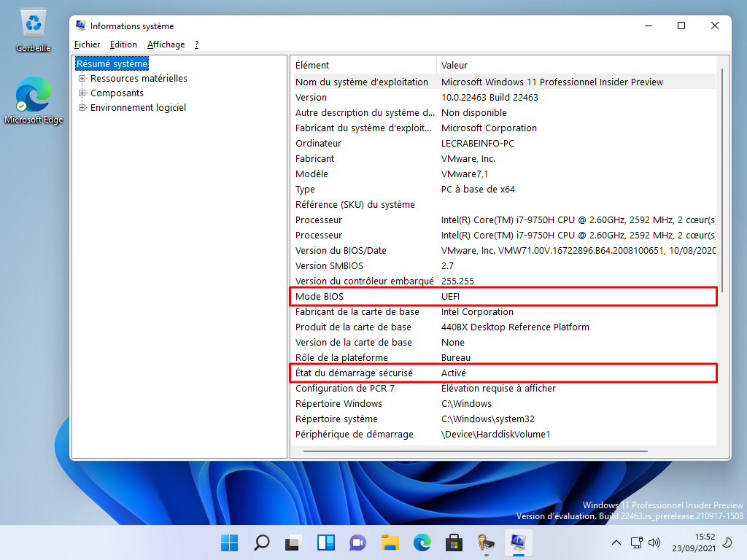Click the VMware, Inc. Fabricant value
Viewport: 747px width, 560px height.
pos(468,158)
